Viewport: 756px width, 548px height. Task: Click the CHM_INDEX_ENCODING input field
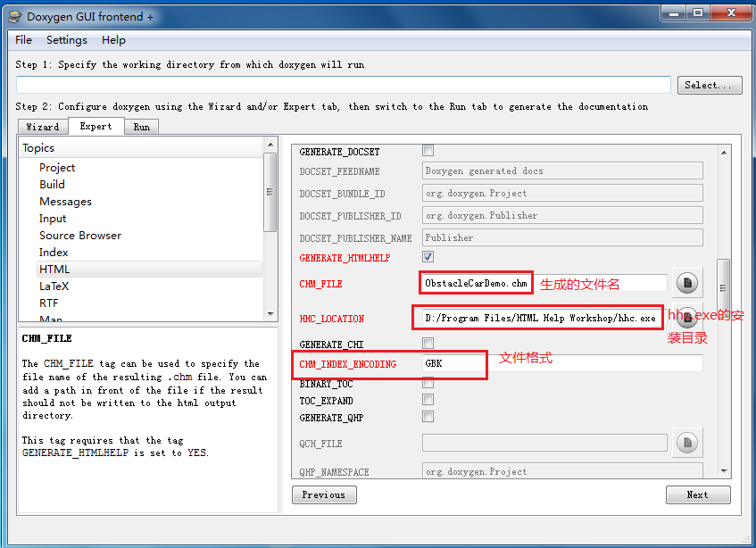click(x=562, y=363)
